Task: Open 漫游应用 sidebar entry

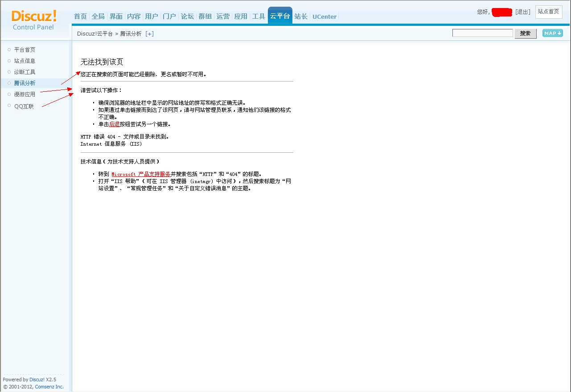Action: (25, 94)
